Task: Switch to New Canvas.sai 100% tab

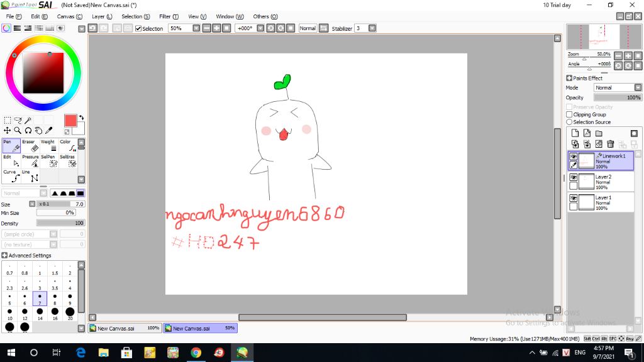Action: coord(125,328)
